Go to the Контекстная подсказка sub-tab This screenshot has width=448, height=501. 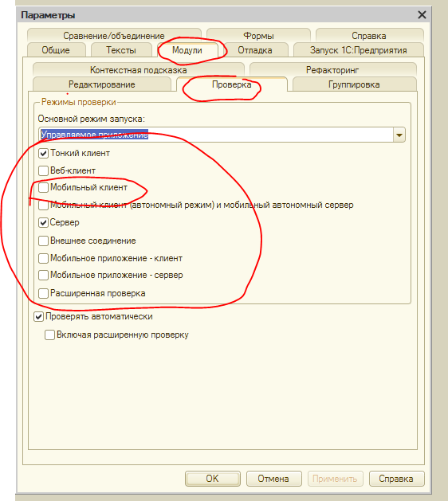(139, 69)
